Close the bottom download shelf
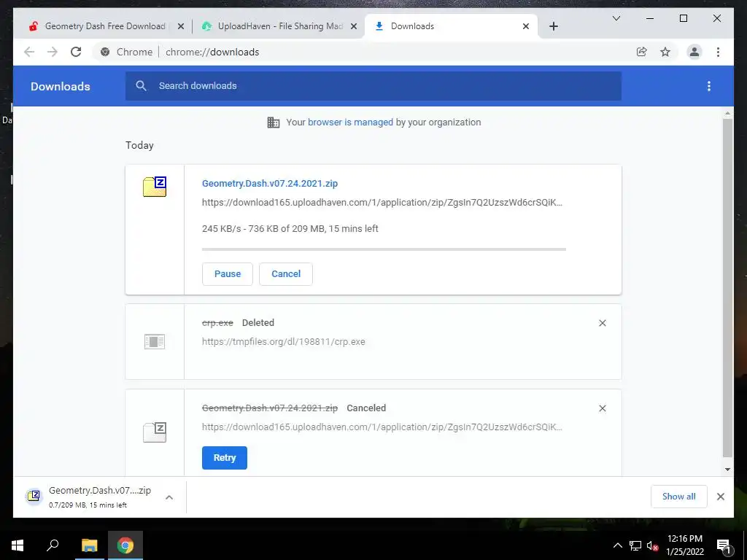747x560 pixels. click(x=720, y=497)
